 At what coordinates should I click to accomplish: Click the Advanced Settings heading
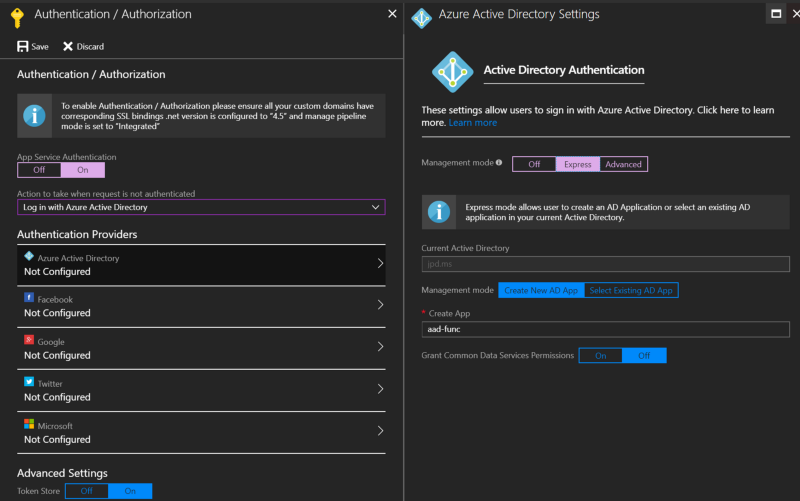[62, 473]
